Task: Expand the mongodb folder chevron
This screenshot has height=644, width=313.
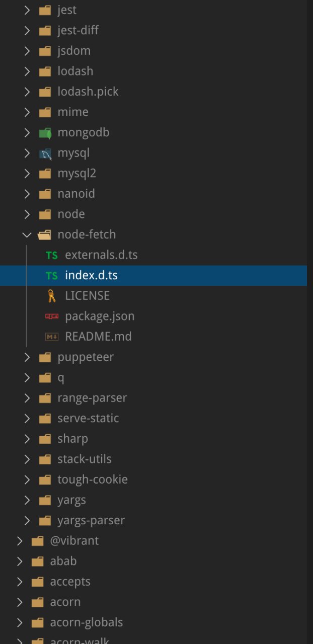Action: click(27, 133)
